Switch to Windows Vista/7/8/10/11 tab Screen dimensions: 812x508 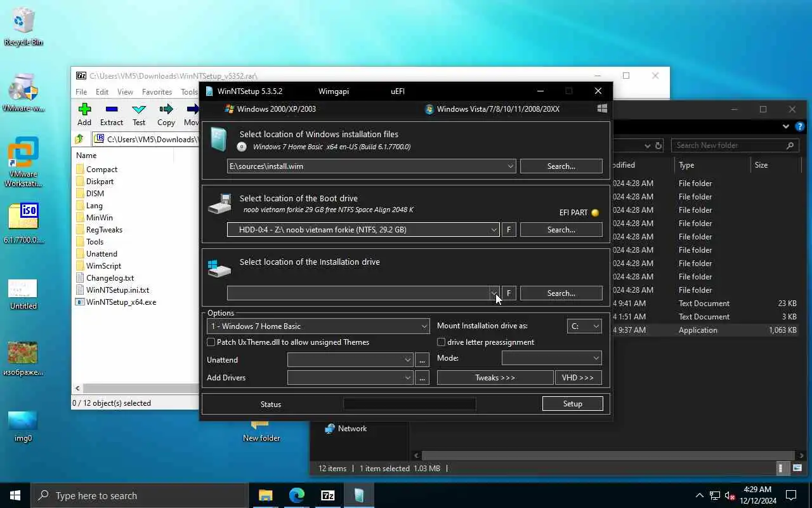tap(492, 109)
